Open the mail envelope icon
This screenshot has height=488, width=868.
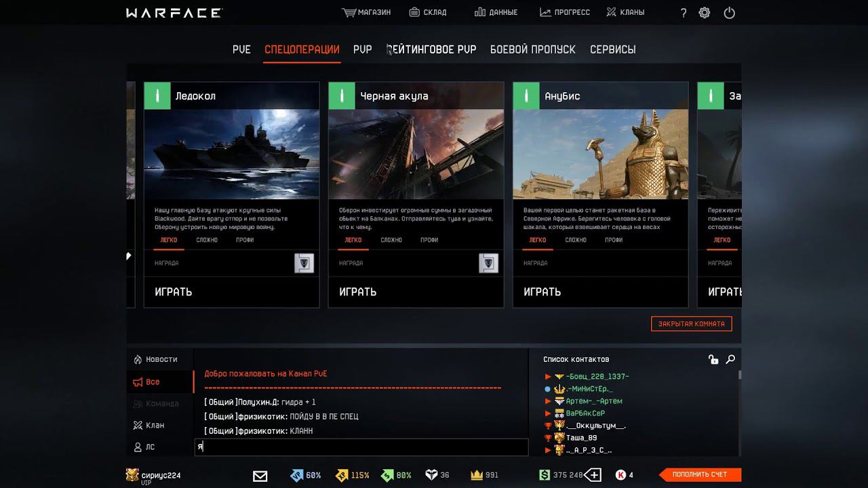260,476
